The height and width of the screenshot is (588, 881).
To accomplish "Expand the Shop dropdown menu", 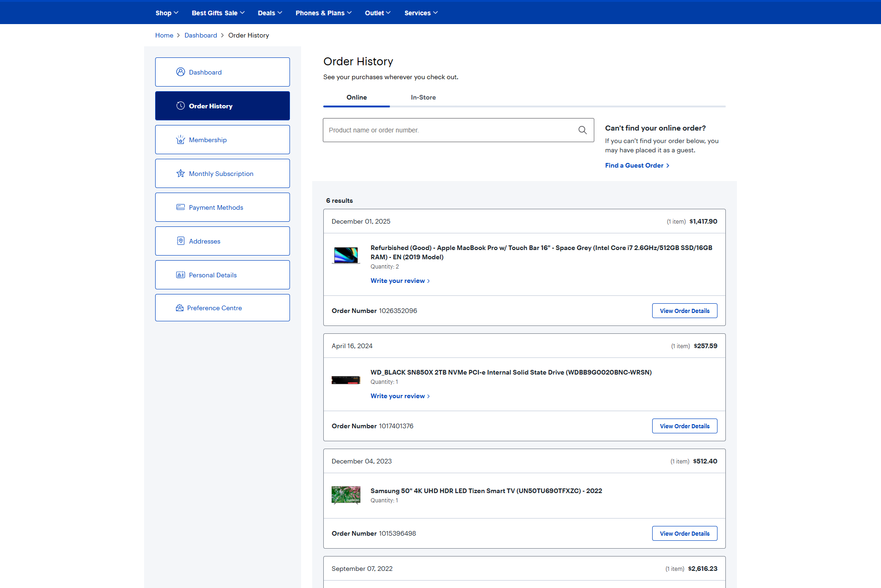I will click(x=167, y=13).
